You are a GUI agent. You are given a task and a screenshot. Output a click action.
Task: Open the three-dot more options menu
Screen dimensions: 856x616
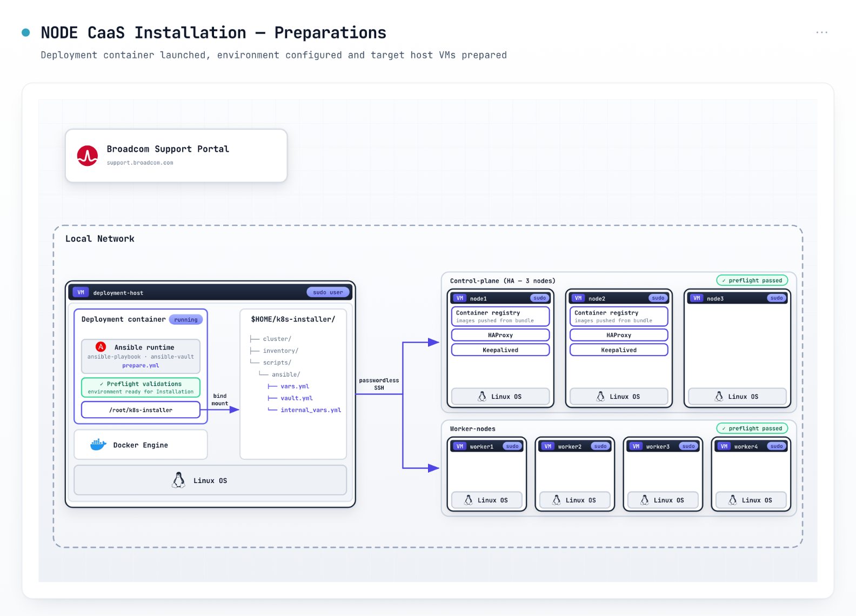821,32
